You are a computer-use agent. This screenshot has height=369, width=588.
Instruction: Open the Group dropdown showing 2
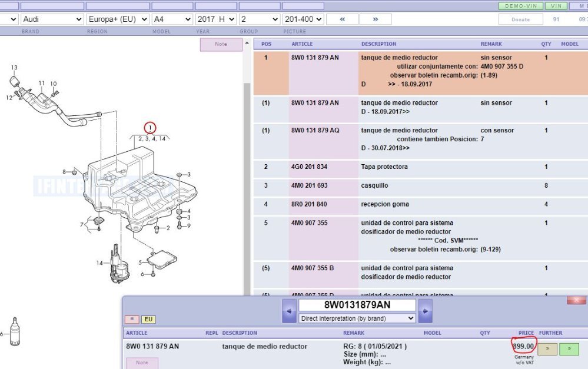(260, 19)
